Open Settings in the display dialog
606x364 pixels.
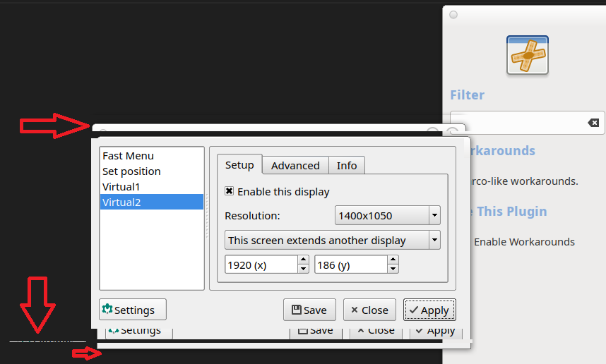click(x=133, y=310)
